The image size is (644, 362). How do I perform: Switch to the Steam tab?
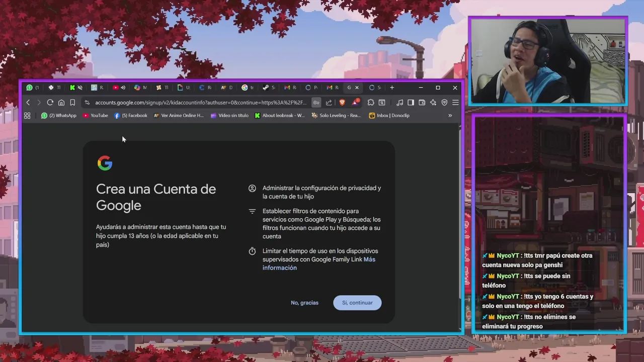point(269,87)
